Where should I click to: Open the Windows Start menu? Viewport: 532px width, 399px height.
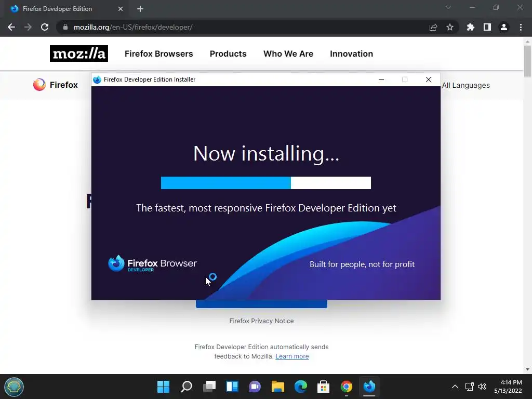(163, 387)
